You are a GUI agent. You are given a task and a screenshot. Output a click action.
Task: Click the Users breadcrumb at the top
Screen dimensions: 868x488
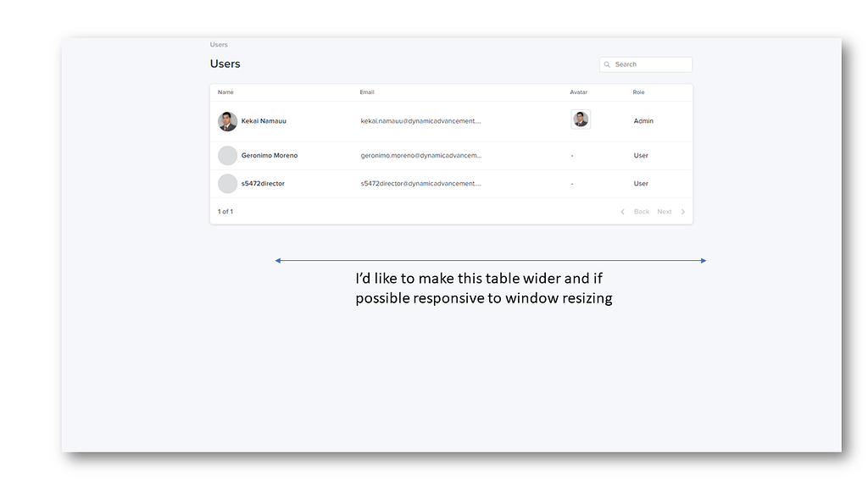coord(218,44)
